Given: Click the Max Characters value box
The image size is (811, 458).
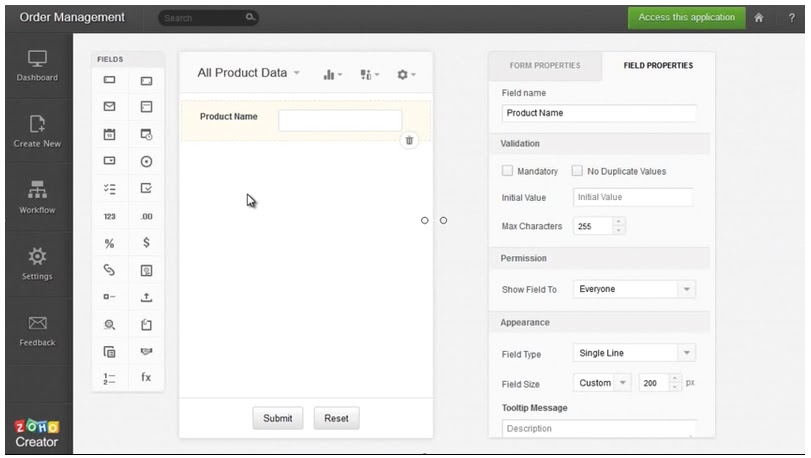Looking at the screenshot, I should point(593,226).
